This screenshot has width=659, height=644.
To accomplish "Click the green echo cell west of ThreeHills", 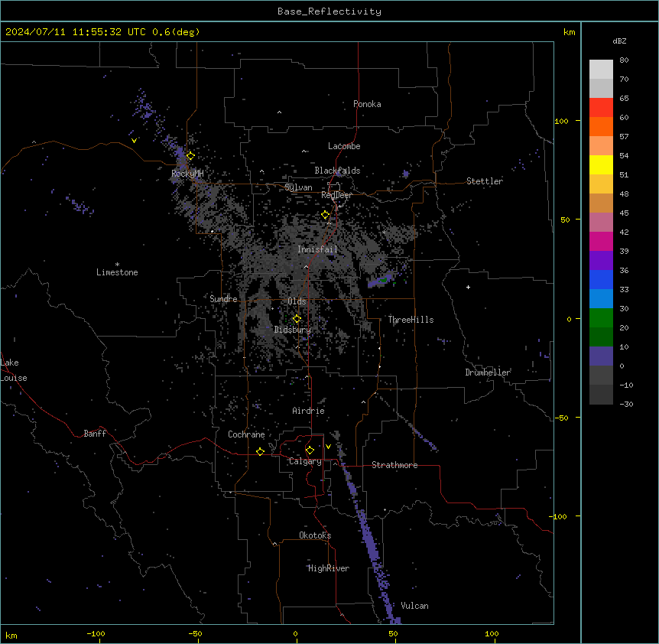I will pyautogui.click(x=384, y=279).
